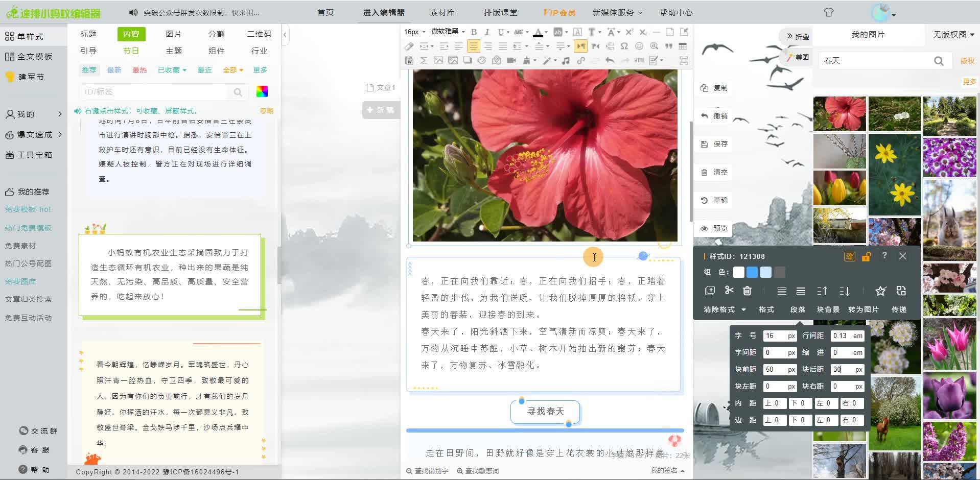This screenshot has height=480, width=980.
Task: Switch to the 图片 tab
Action: click(174, 34)
